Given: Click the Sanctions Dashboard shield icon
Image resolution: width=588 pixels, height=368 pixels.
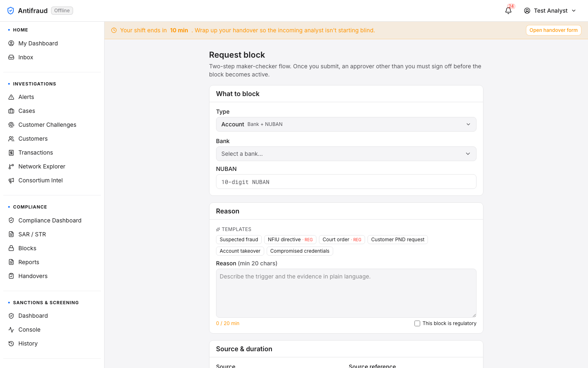Looking at the screenshot, I should point(11,316).
